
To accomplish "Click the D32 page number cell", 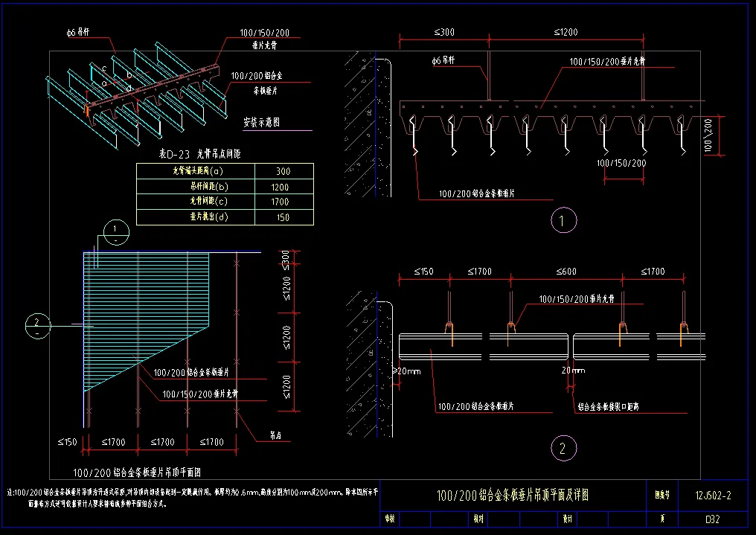I will [x=712, y=520].
